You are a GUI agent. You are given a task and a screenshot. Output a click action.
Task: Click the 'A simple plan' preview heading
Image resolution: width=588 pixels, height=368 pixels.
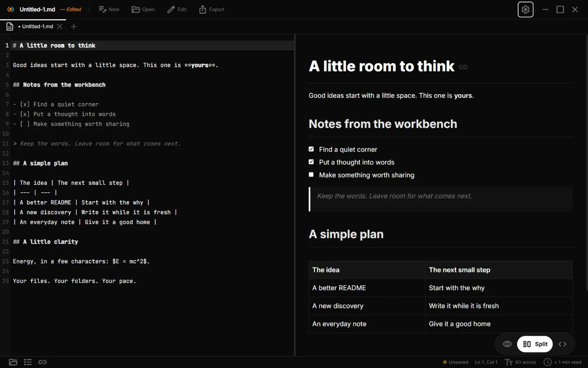point(346,234)
